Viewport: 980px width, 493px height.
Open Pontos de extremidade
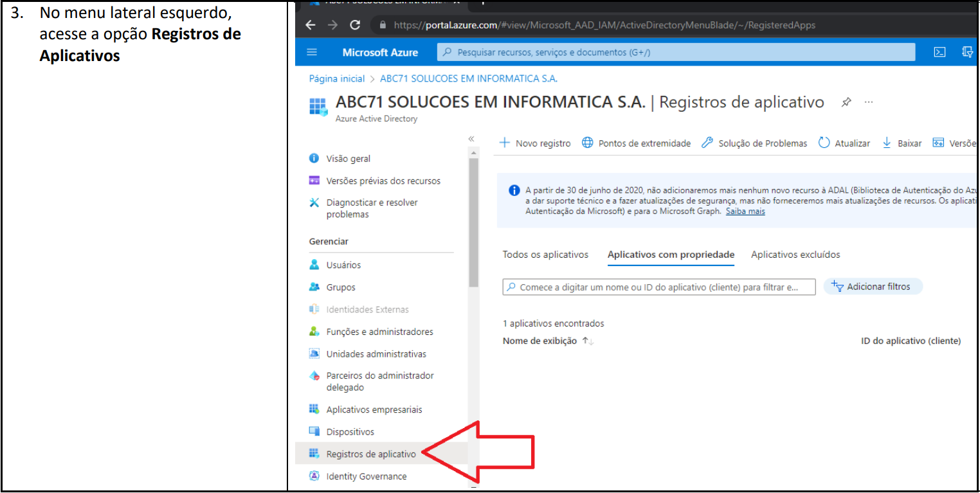[636, 143]
